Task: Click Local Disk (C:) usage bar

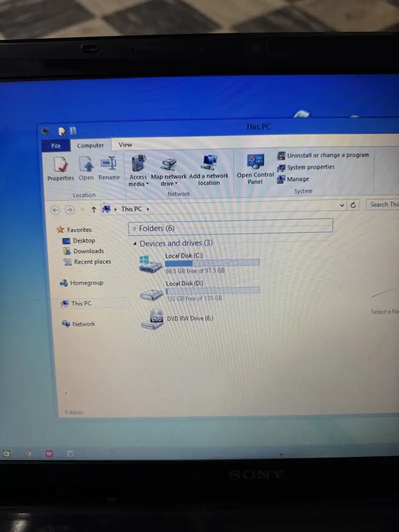Action: coord(213,263)
